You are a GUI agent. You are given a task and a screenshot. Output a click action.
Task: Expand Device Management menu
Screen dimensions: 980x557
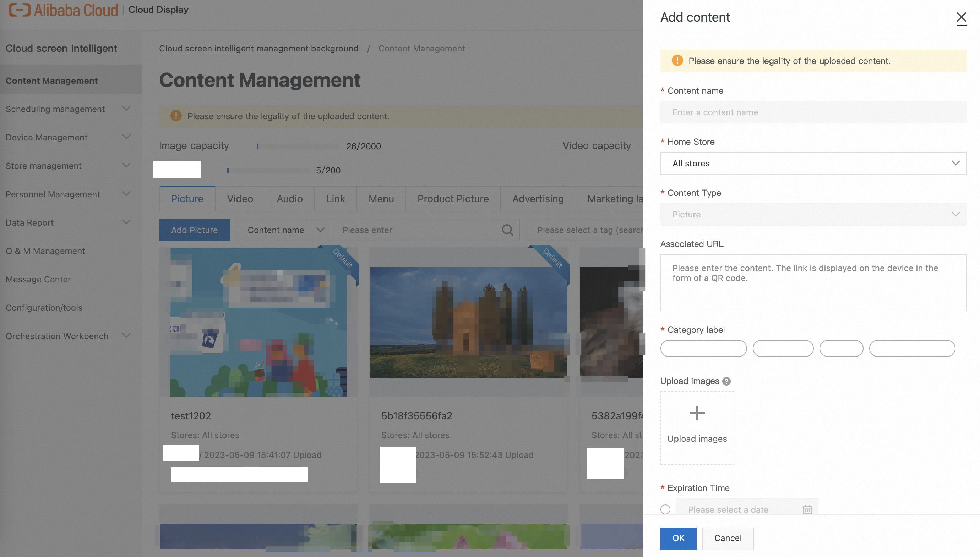click(126, 137)
